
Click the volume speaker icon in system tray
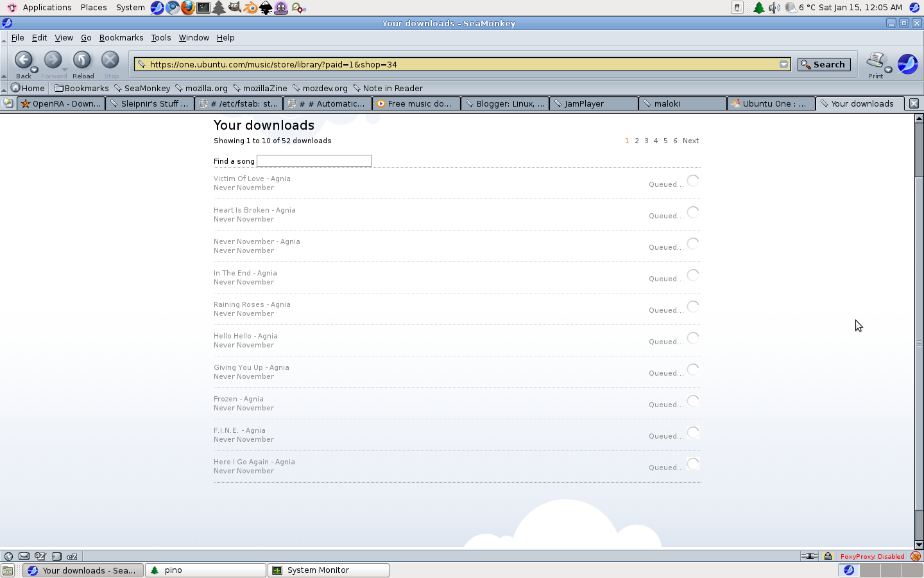click(x=774, y=8)
